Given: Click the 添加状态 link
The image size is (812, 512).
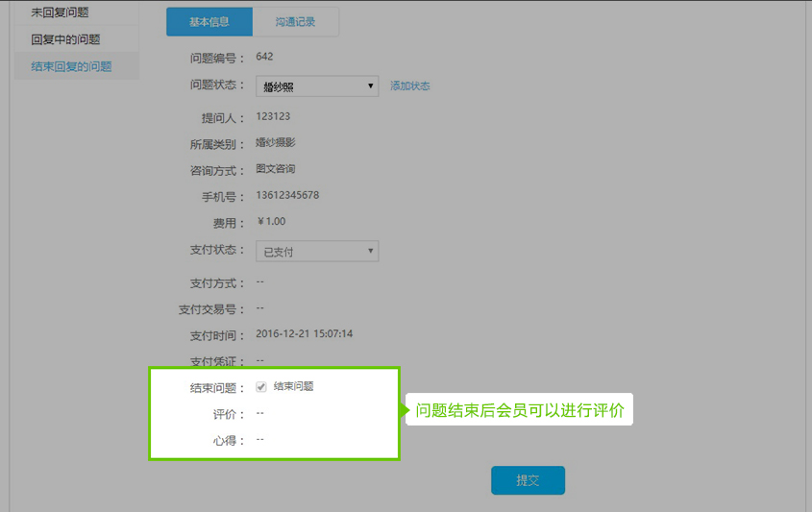Looking at the screenshot, I should [x=409, y=86].
